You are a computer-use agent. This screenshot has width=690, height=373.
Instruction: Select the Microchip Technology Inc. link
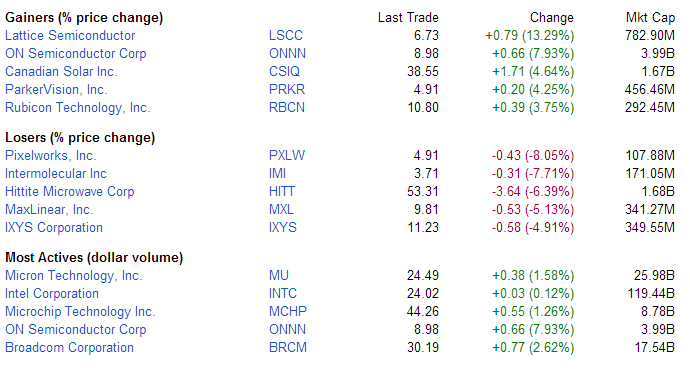(80, 311)
